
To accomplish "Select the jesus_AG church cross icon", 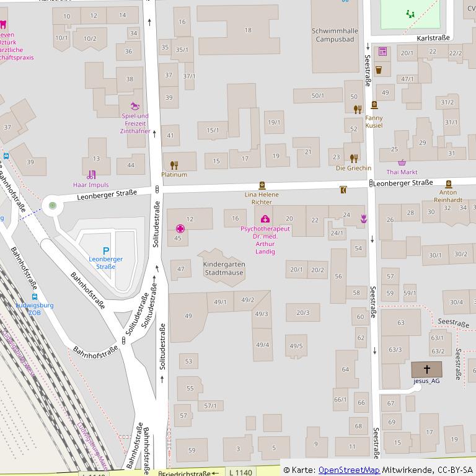I will 427,369.
